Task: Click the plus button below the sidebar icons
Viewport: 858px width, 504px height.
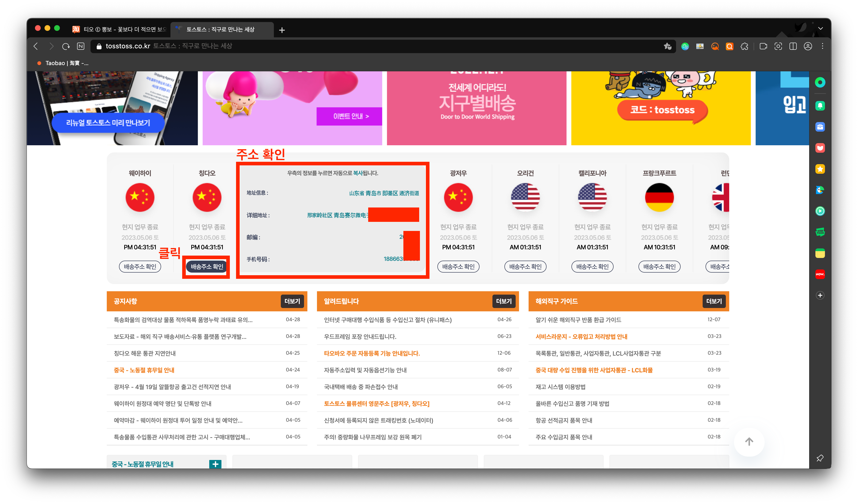Action: coord(820,295)
